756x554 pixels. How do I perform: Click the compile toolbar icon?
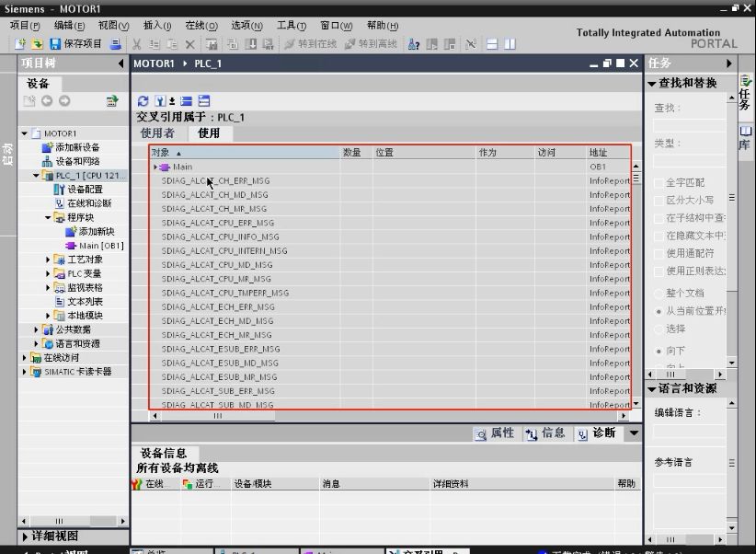pos(233,44)
